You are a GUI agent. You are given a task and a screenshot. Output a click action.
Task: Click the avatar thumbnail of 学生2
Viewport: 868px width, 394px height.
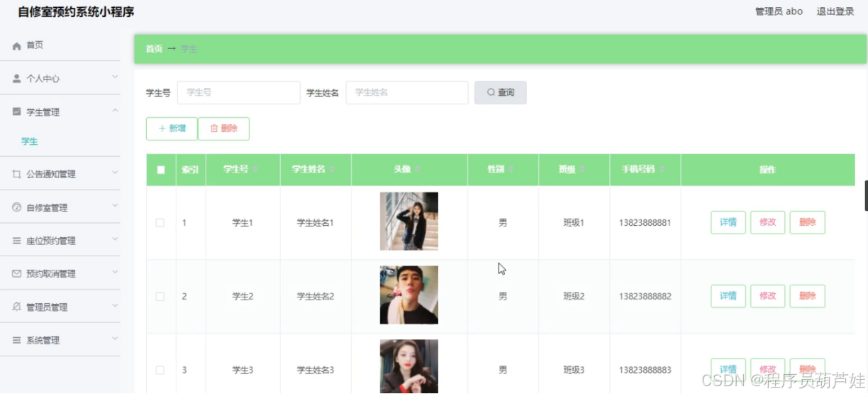click(x=409, y=295)
